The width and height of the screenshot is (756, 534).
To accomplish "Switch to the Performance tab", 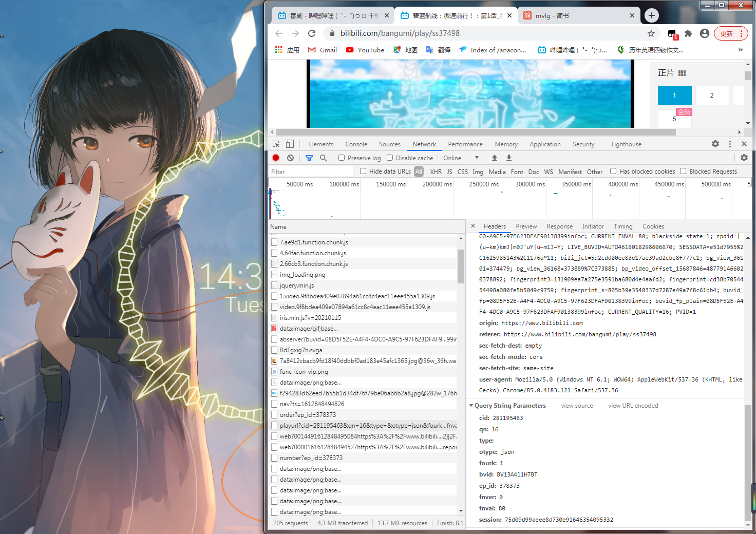I will pos(465,144).
